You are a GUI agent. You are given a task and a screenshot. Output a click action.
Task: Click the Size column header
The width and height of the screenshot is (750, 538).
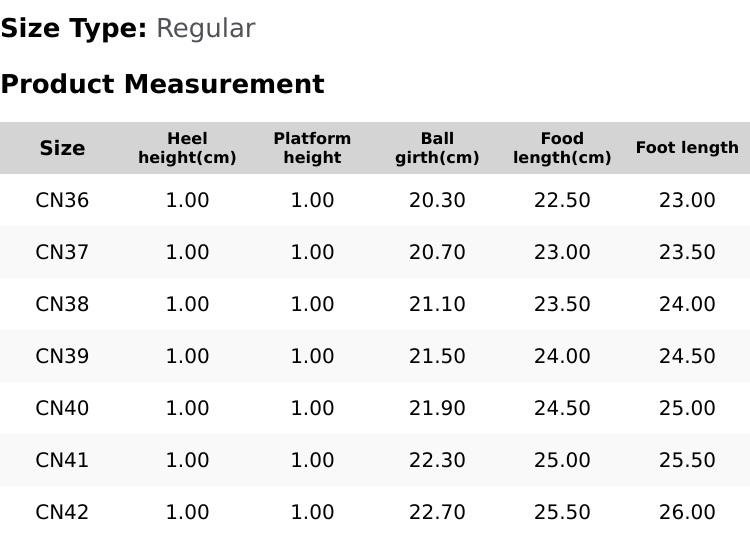[62, 148]
